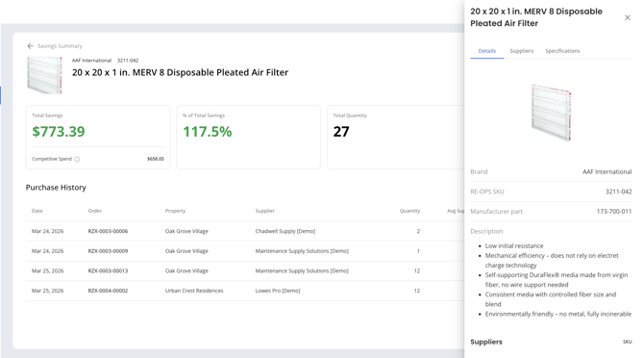
Task: Click the Mar 25, 2026 date for Urban Crest
Action: point(48,291)
